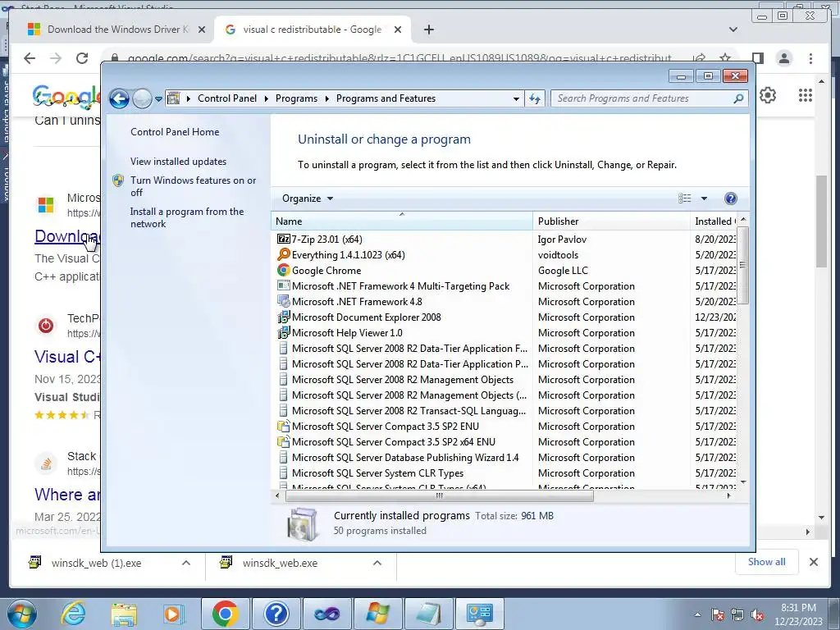Click the Microsoft Document Explorer 2008 icon
The width and height of the screenshot is (840, 630).
point(283,317)
